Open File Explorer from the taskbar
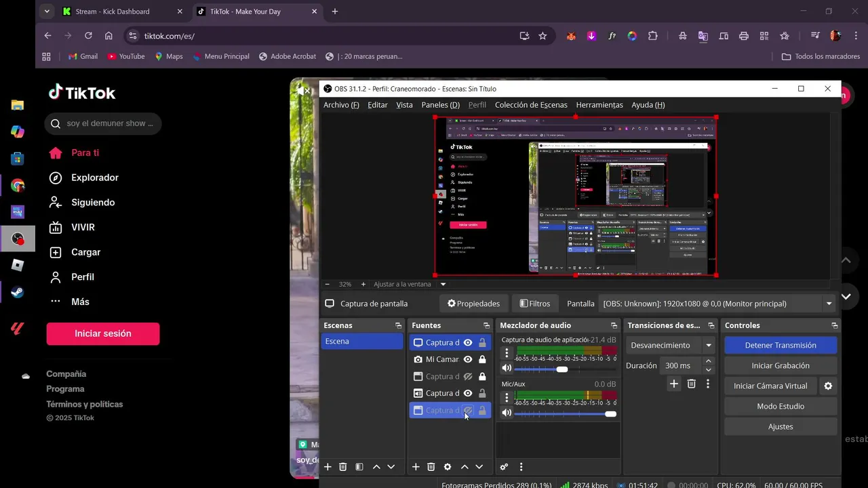This screenshot has height=488, width=868. (18, 105)
